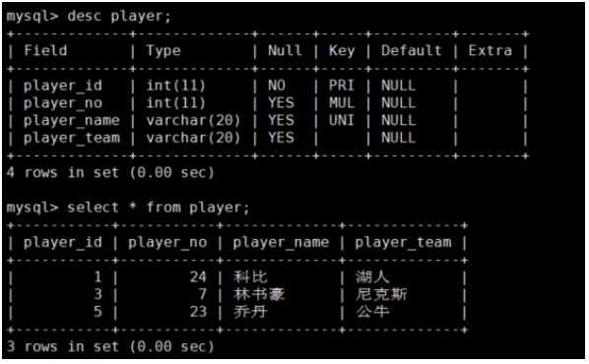Select player name 科比
This screenshot has width=589, height=364.
(x=250, y=277)
